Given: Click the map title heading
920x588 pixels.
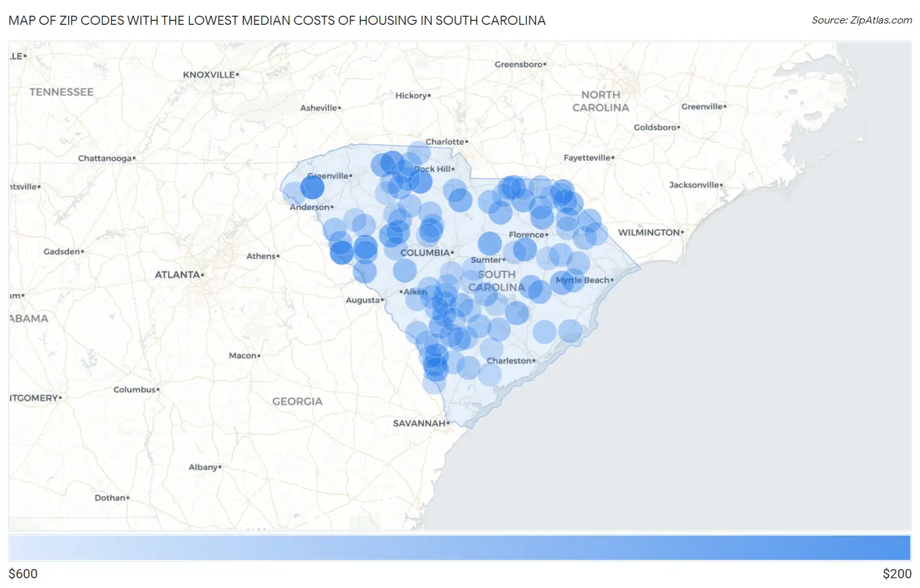Looking at the screenshot, I should [277, 20].
